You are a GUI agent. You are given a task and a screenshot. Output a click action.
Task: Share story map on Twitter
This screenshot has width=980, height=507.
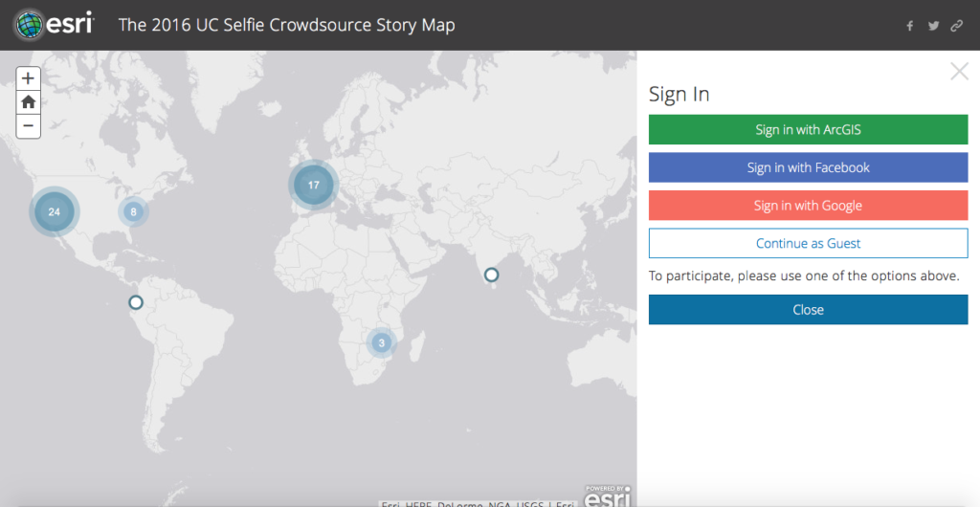tap(934, 26)
